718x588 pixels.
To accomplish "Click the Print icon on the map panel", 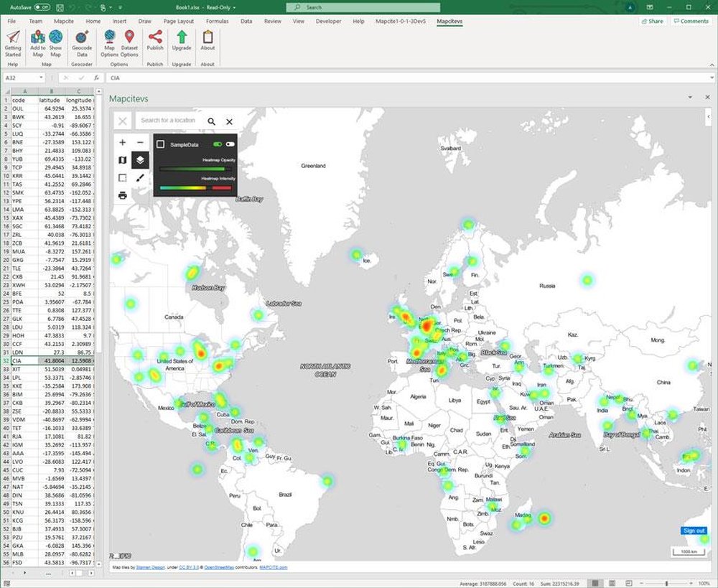I will [123, 196].
